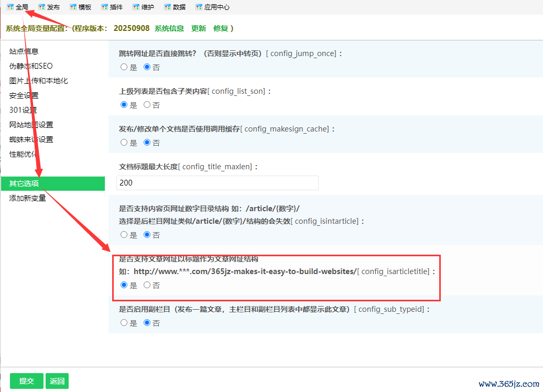Open 伪静态和SEO settings section
The width and height of the screenshot is (543, 392).
[x=31, y=66]
